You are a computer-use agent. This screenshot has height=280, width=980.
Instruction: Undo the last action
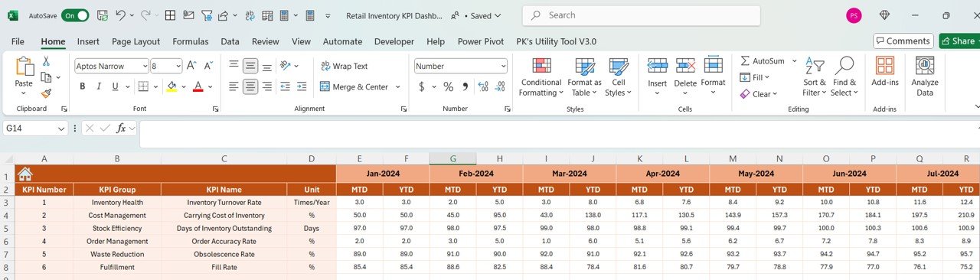click(x=121, y=15)
